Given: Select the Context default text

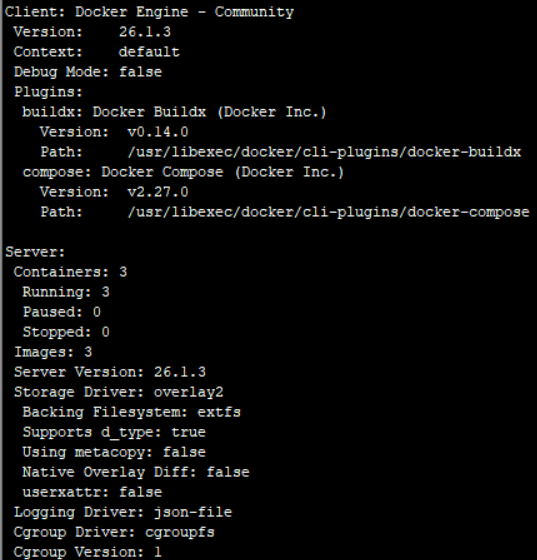Looking at the screenshot, I should (149, 52).
